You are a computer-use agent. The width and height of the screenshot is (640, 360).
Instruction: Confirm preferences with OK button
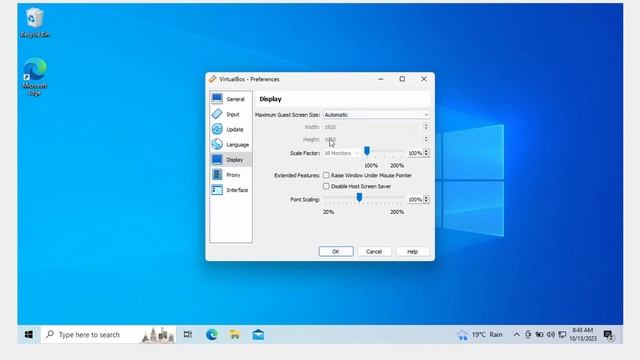click(336, 251)
